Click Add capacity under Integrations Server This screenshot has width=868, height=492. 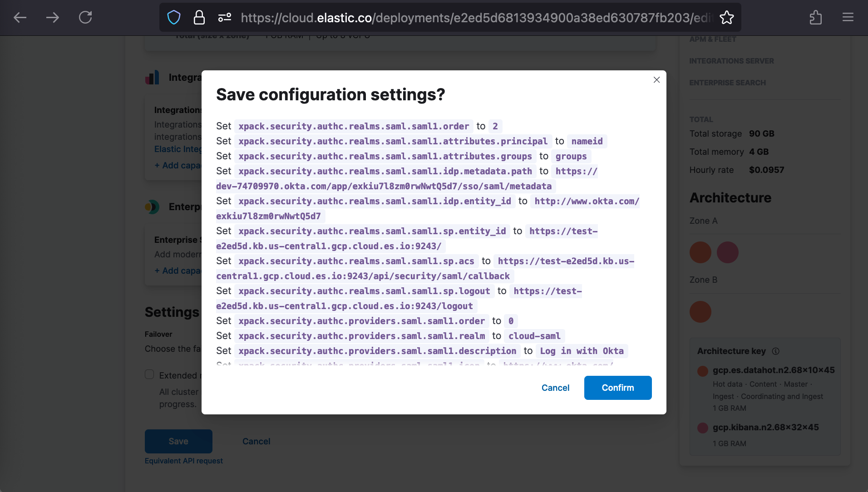178,166
